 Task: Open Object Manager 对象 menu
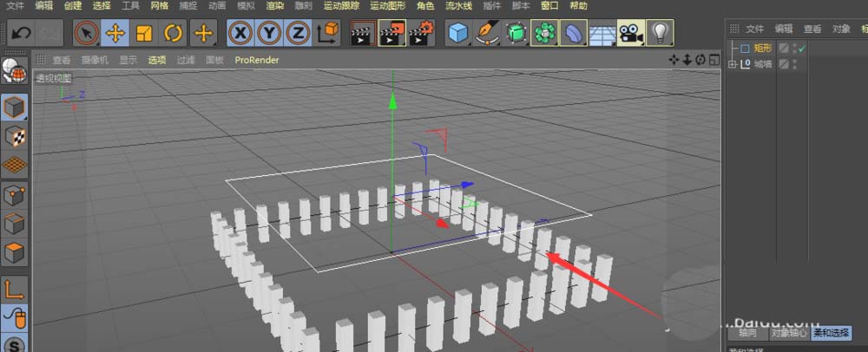click(841, 29)
